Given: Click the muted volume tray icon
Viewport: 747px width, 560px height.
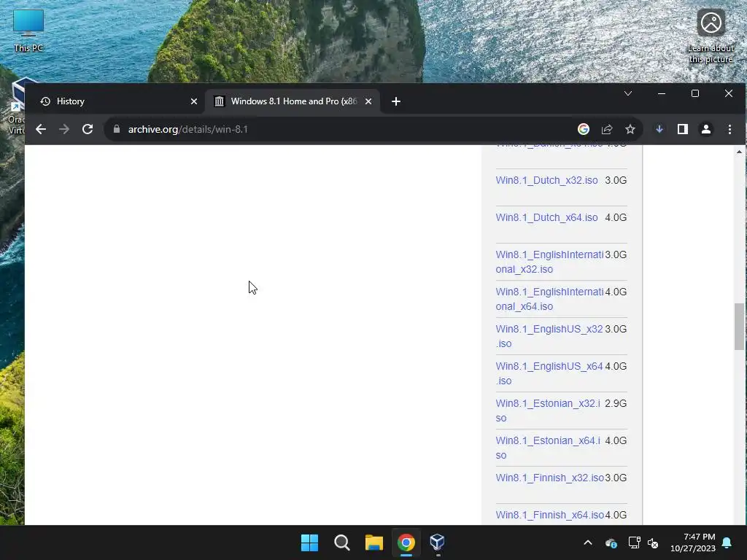Looking at the screenshot, I should point(653,542).
